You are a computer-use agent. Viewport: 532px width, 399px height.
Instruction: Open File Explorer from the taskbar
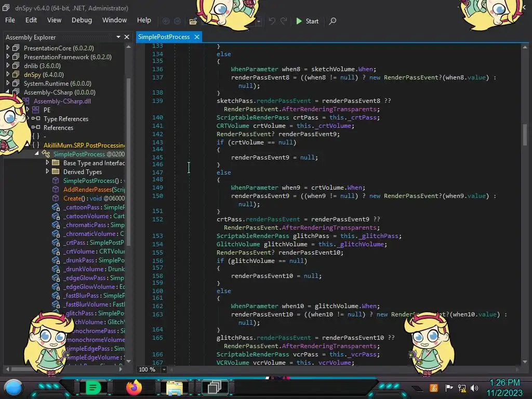click(174, 388)
